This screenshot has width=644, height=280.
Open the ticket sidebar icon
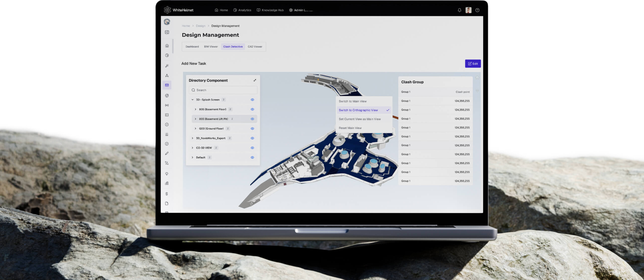[x=167, y=115]
